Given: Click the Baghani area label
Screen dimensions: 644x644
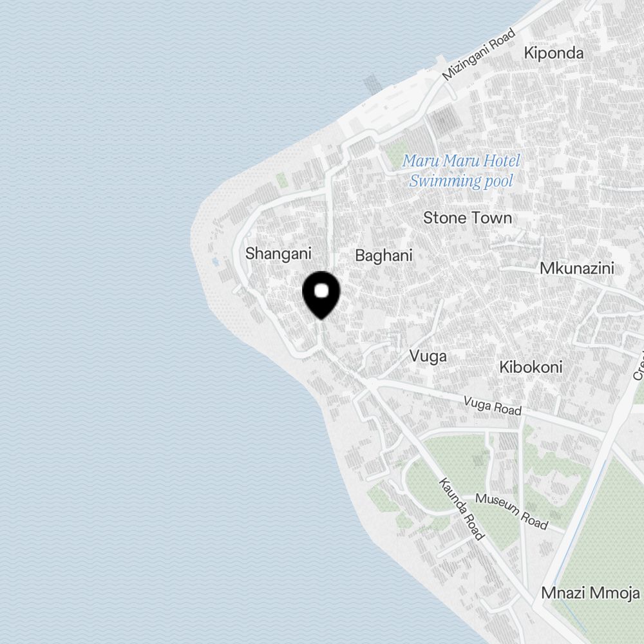Looking at the screenshot, I should click(x=384, y=256).
